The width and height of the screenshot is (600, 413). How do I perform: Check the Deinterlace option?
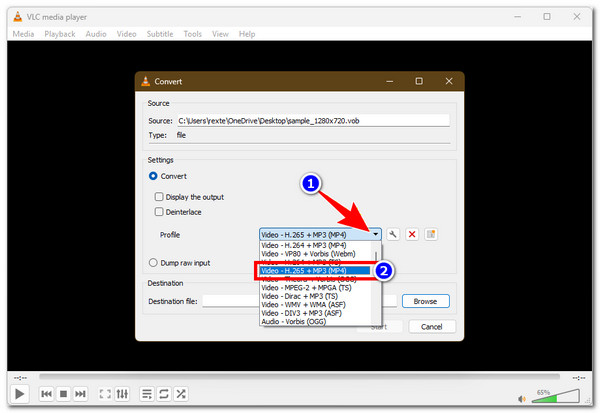pos(159,212)
